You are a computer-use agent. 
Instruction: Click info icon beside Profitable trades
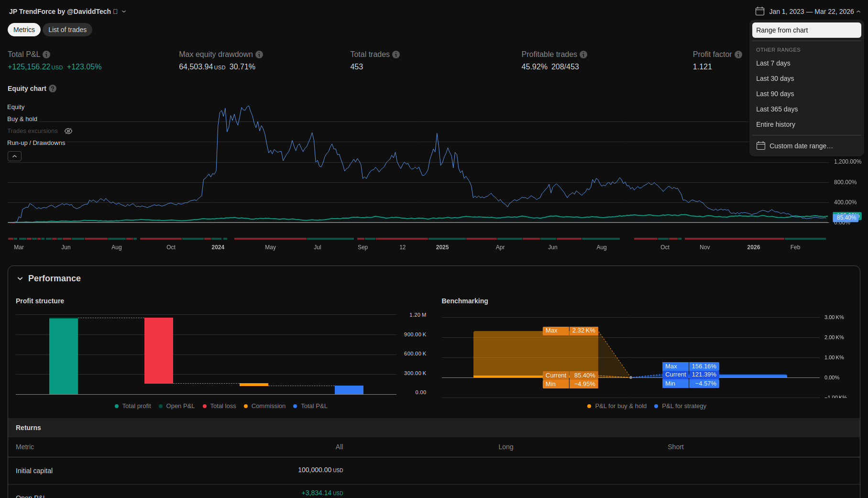pyautogui.click(x=583, y=55)
